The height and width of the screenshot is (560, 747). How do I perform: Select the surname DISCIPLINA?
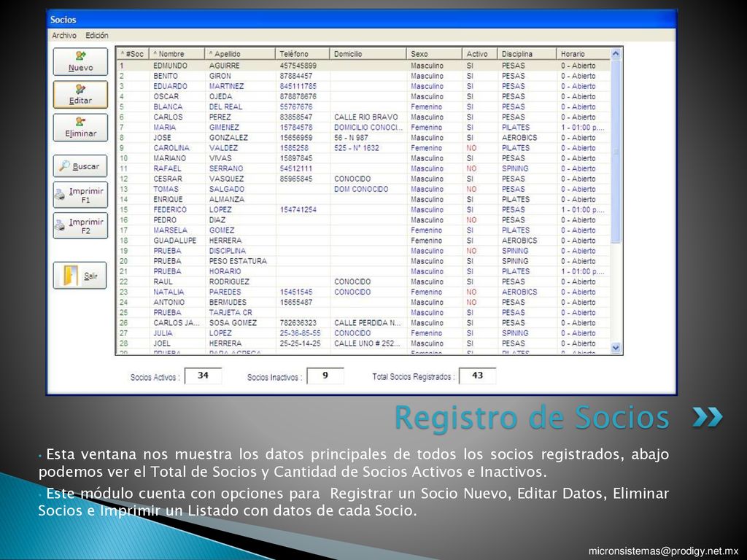pos(228,251)
